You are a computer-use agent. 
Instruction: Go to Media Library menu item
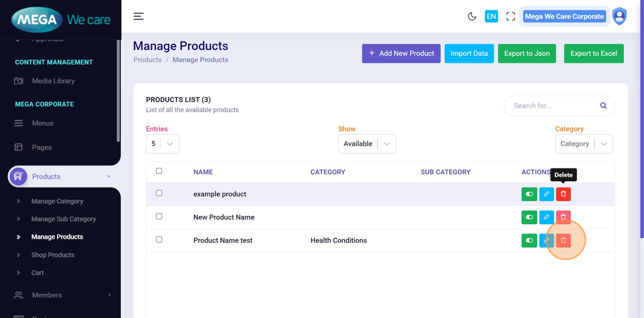point(53,81)
